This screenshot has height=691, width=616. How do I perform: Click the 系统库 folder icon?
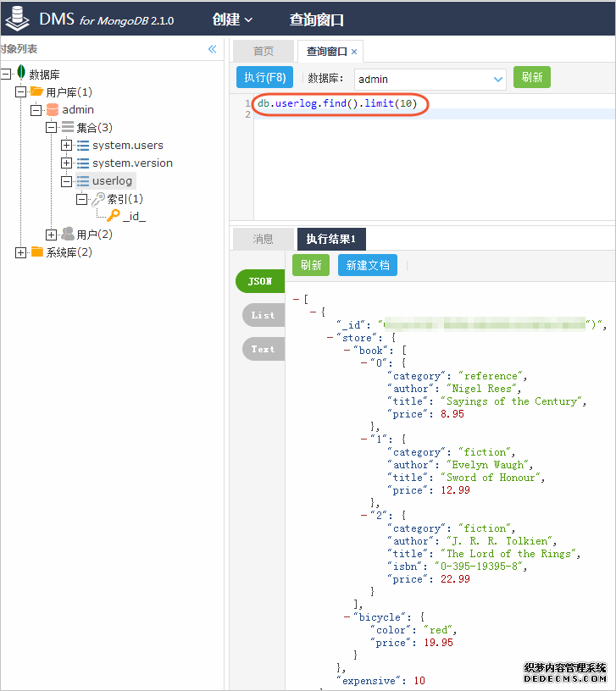37,252
